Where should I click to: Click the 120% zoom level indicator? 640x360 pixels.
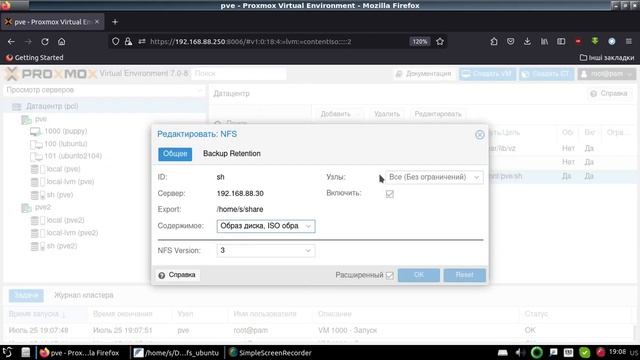[x=420, y=41]
